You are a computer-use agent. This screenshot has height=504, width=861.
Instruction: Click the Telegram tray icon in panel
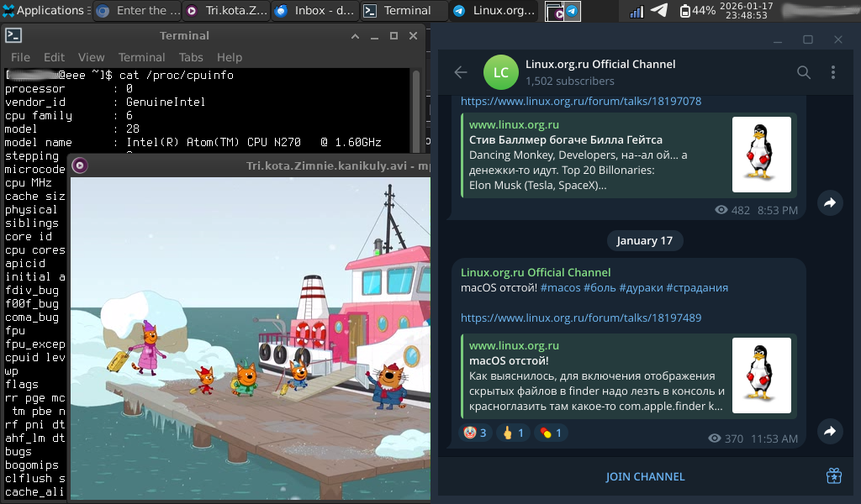(660, 11)
